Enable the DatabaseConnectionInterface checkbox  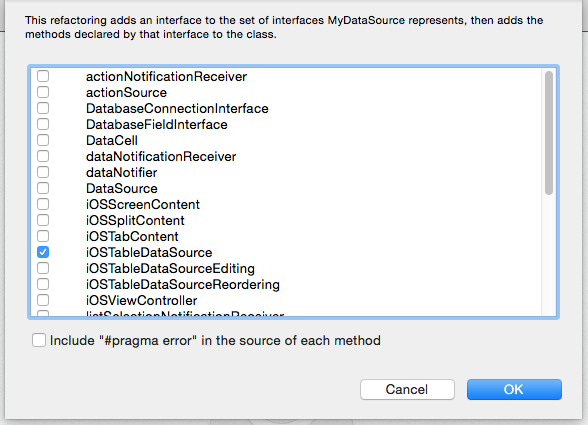pos(43,108)
